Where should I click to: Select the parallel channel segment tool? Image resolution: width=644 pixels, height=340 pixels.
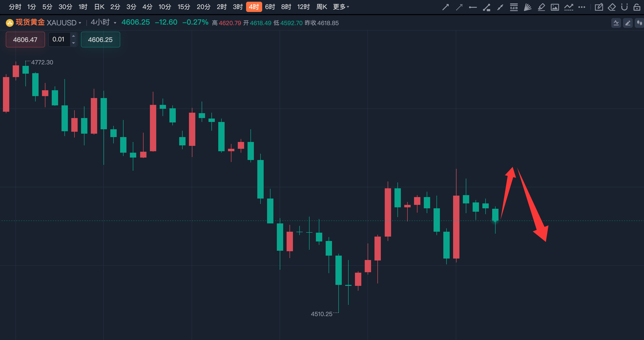[x=500, y=7]
